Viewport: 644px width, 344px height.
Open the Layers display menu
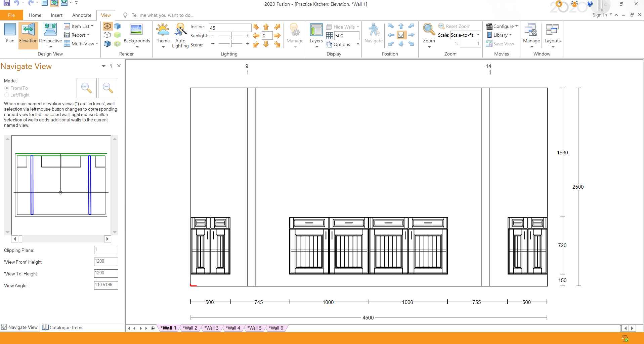316,35
